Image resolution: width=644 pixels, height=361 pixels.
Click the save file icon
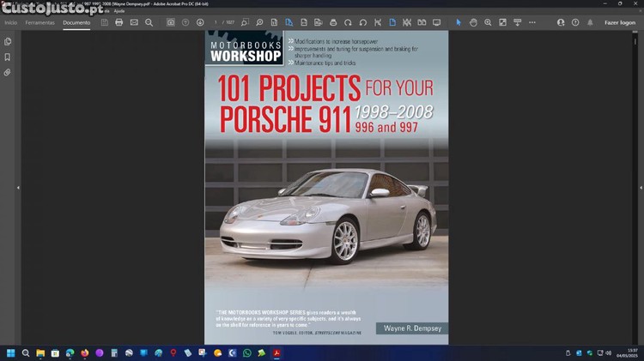(x=105, y=22)
